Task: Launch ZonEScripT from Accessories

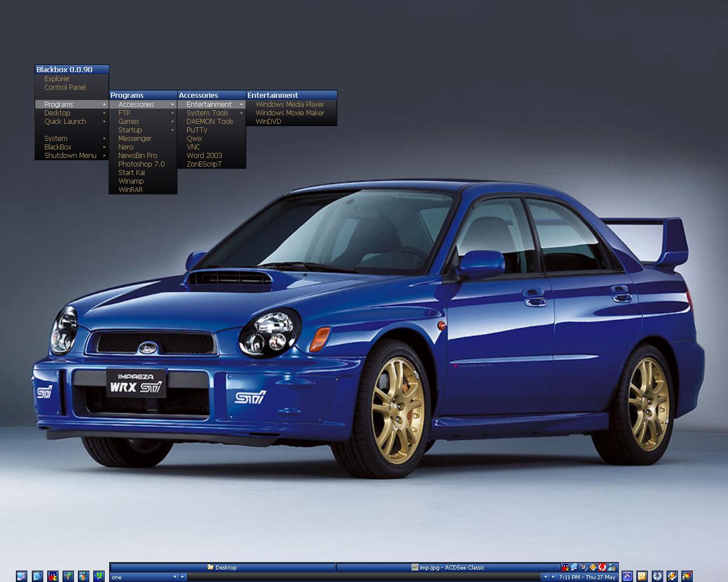Action: click(x=212, y=164)
